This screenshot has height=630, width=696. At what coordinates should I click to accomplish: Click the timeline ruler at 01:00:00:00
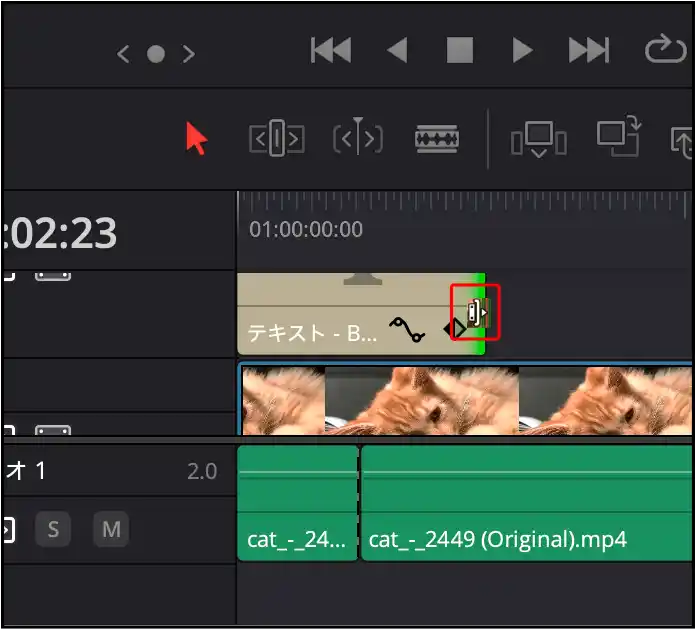tap(306, 230)
